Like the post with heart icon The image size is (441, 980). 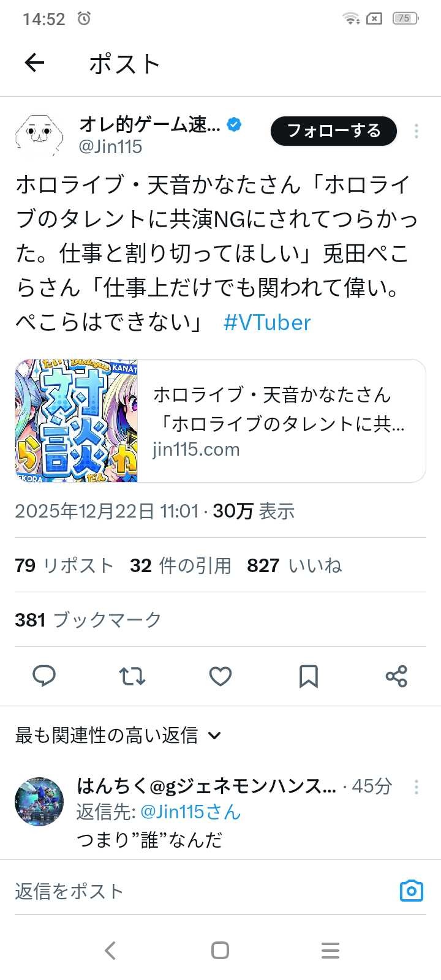[221, 676]
